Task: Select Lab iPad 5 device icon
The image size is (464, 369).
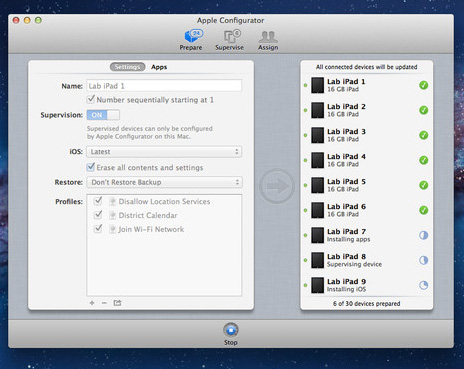Action: [x=318, y=185]
